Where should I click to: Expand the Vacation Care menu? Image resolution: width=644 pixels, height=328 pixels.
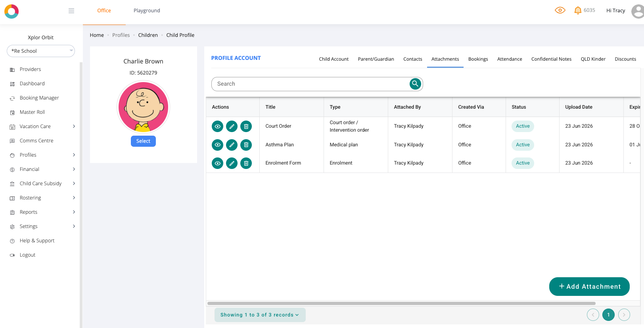tap(42, 127)
